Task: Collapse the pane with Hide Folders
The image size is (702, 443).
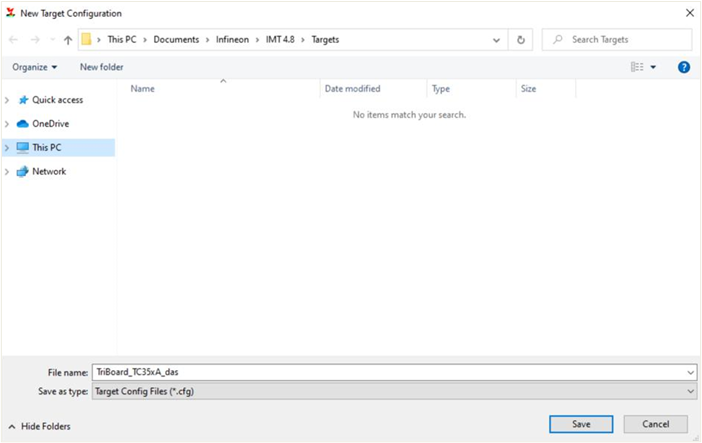Action: point(41,426)
